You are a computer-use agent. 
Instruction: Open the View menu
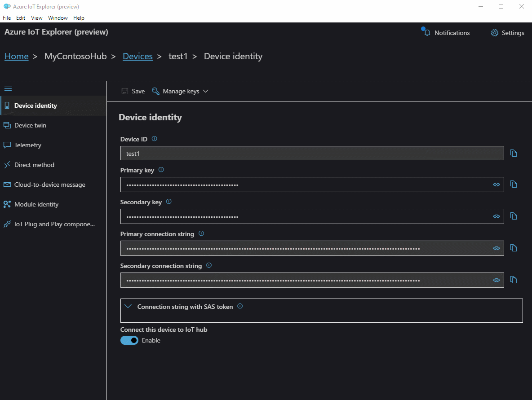pos(37,18)
